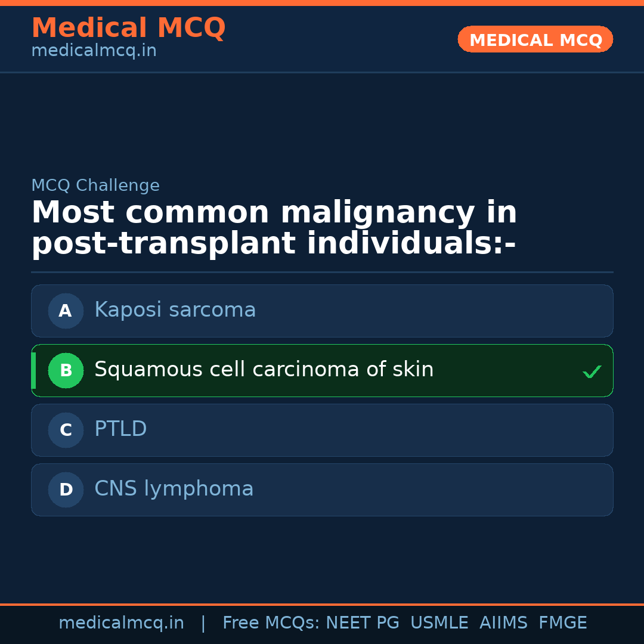Click the USMLE footer label
Screen dimensions: 644x644
click(439, 623)
